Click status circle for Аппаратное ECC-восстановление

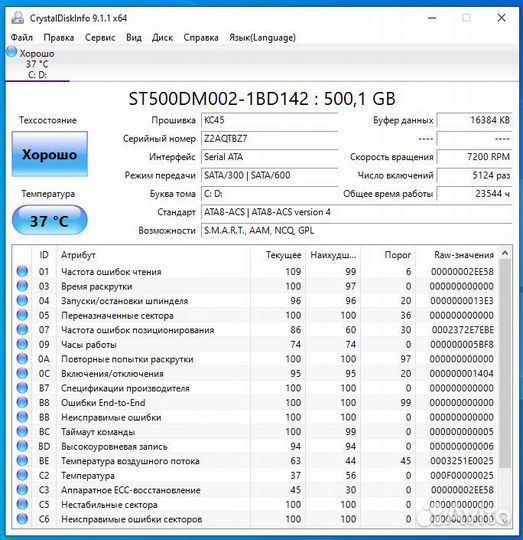(x=22, y=490)
